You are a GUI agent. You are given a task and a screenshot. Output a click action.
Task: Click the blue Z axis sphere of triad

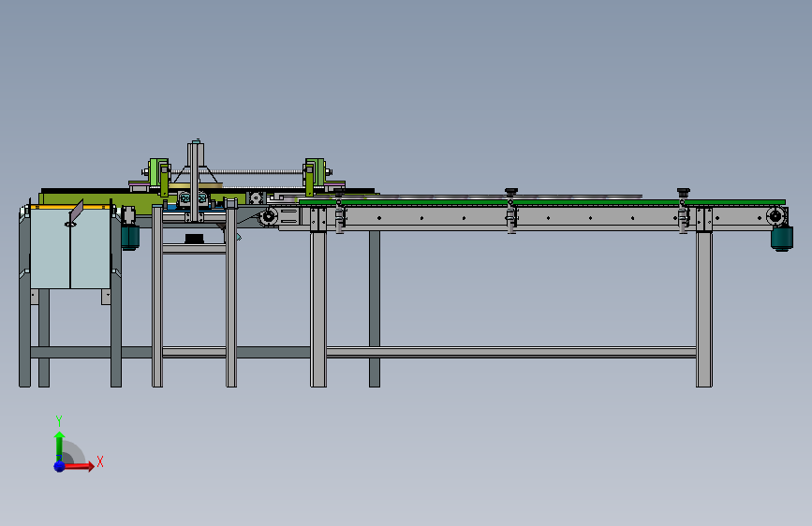point(59,466)
